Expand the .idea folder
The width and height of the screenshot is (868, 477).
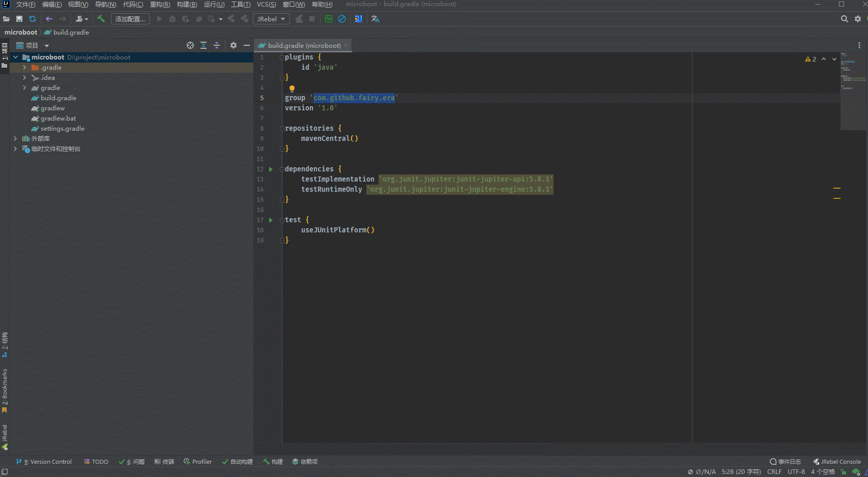pyautogui.click(x=24, y=78)
